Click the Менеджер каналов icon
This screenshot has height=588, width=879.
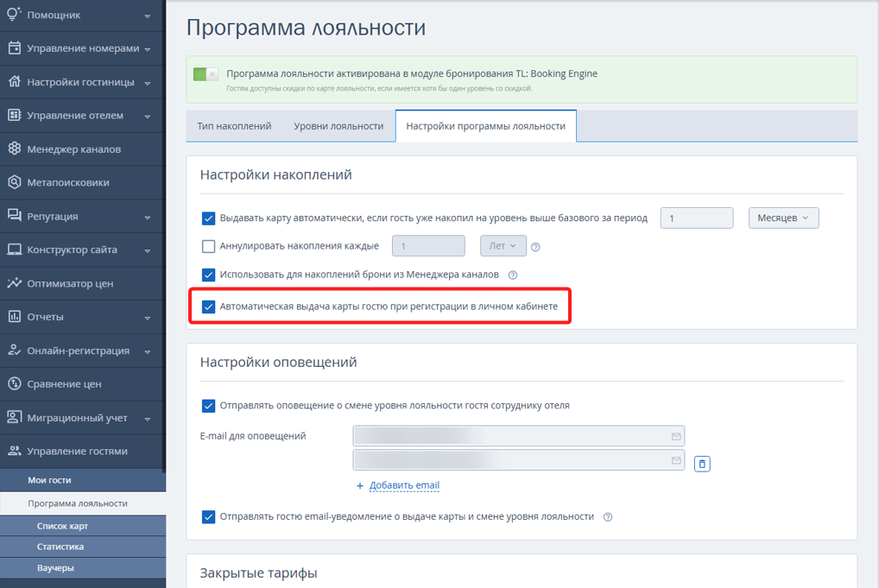click(14, 149)
